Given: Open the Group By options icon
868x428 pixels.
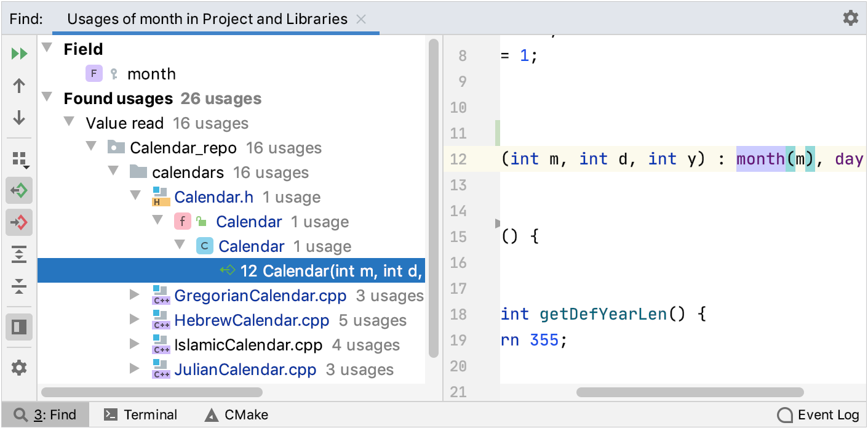Looking at the screenshot, I should 20,159.
